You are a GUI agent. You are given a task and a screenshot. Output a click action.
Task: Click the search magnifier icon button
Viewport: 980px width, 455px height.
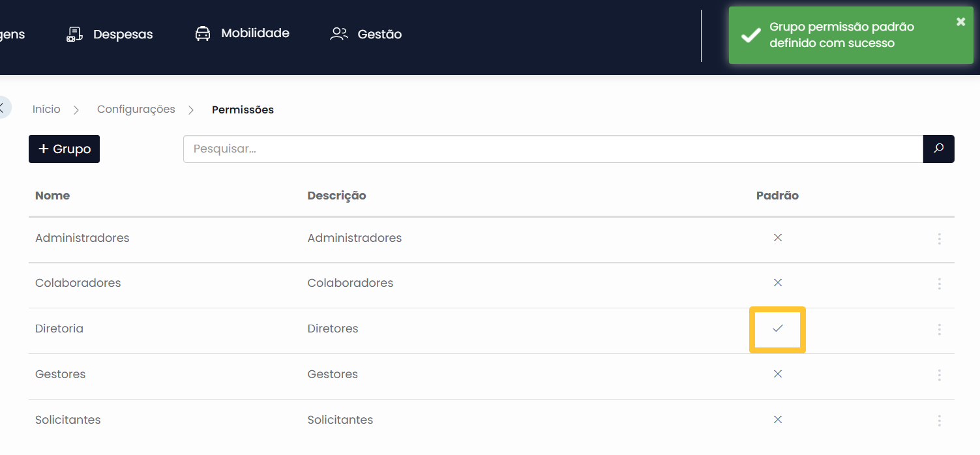tap(938, 149)
